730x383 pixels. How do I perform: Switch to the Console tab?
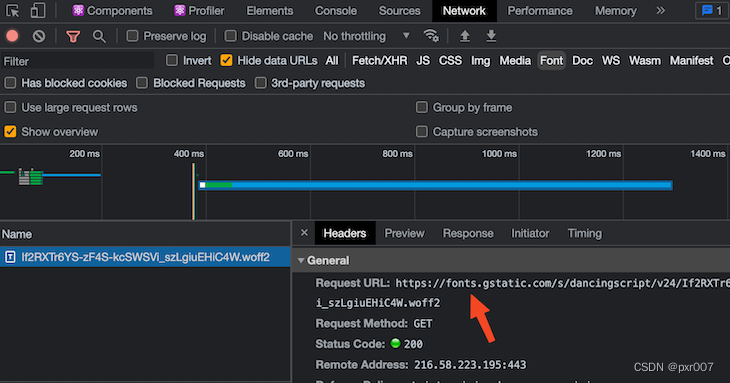tap(336, 11)
